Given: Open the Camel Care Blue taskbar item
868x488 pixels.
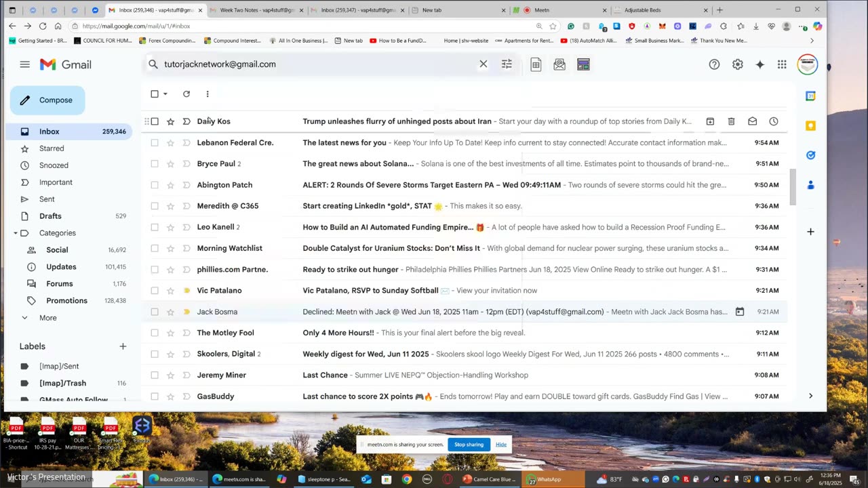Looking at the screenshot, I should pos(490,479).
